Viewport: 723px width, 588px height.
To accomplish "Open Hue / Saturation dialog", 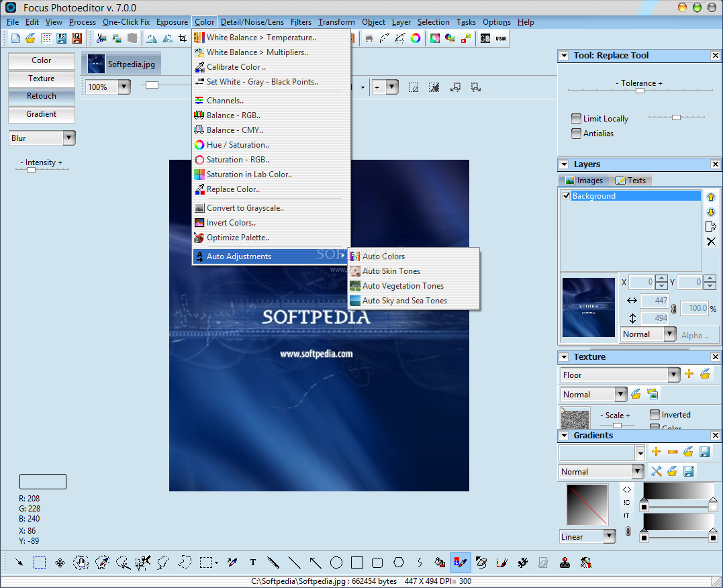I will [271, 145].
